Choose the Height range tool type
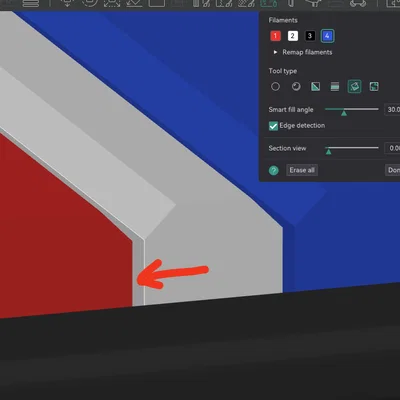The height and width of the screenshot is (400, 400). click(x=335, y=87)
